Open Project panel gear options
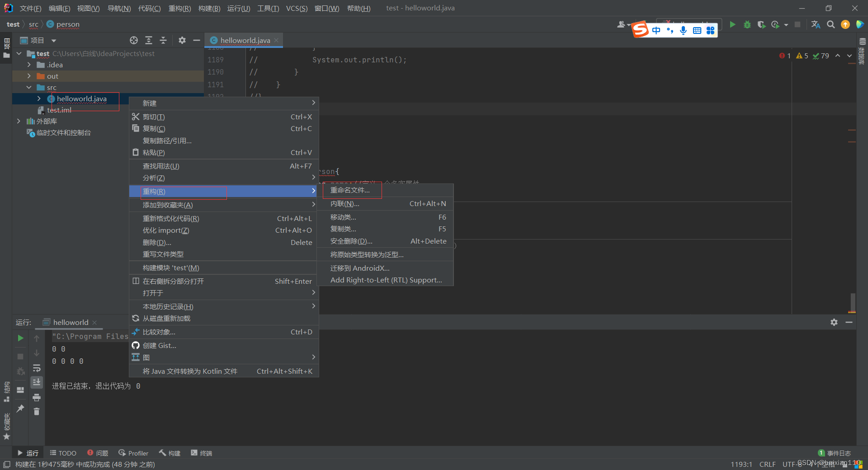This screenshot has width=868, height=470. pos(182,40)
